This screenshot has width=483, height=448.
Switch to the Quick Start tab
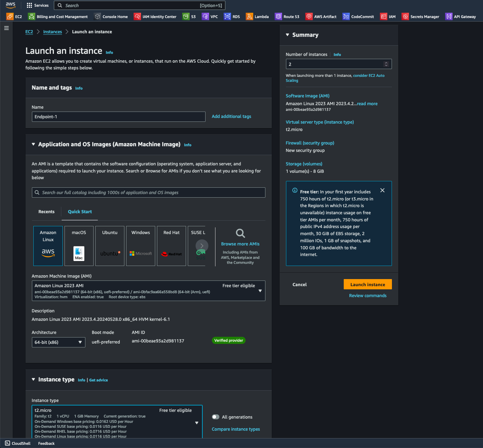(x=80, y=211)
